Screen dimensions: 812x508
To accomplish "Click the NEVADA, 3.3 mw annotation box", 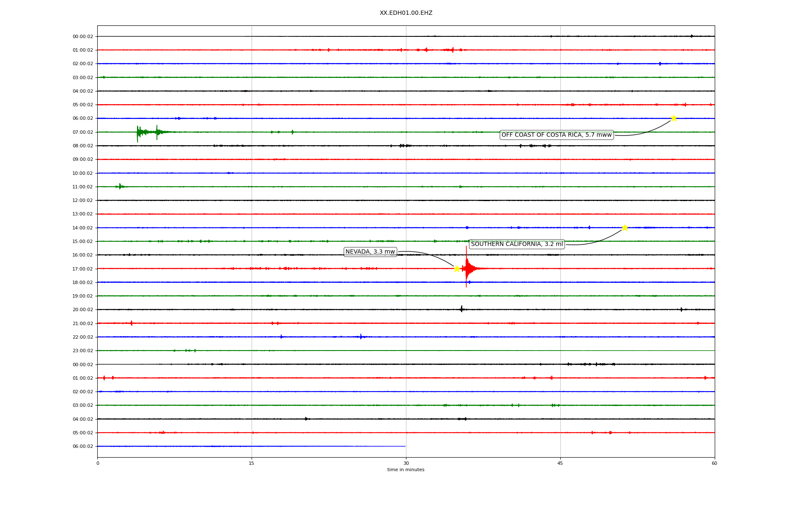I will pyautogui.click(x=370, y=252).
